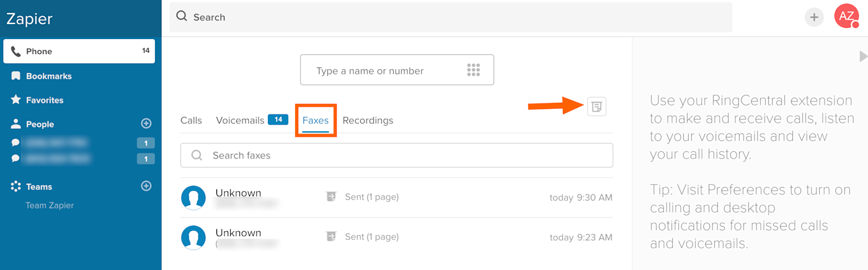
Task: Collapse the right panel arrow
Action: coord(863,56)
